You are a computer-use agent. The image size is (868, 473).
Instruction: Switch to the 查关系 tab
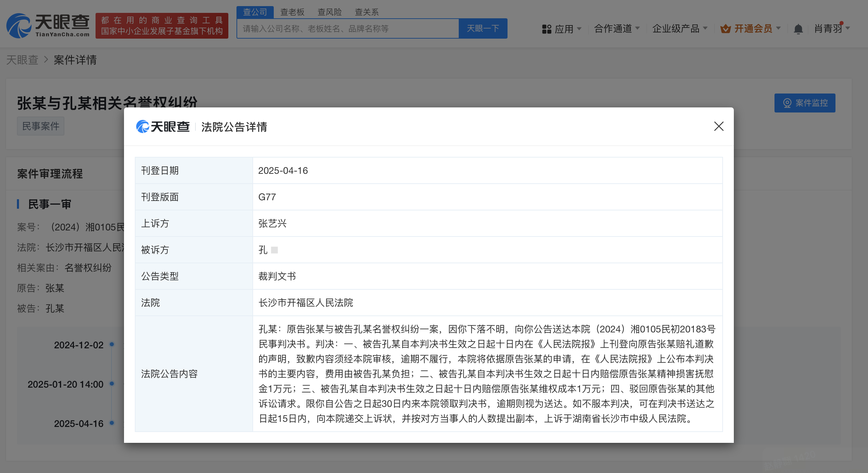tap(367, 12)
